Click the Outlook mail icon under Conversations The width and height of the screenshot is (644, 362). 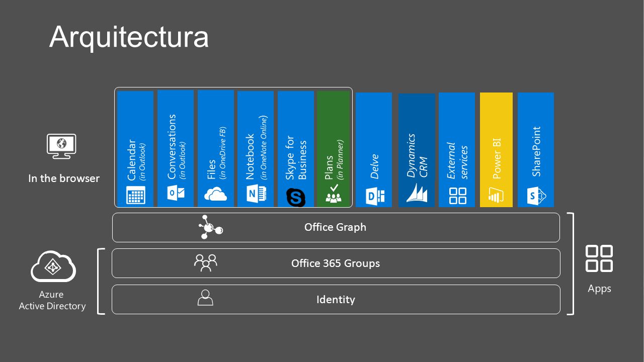point(176,193)
